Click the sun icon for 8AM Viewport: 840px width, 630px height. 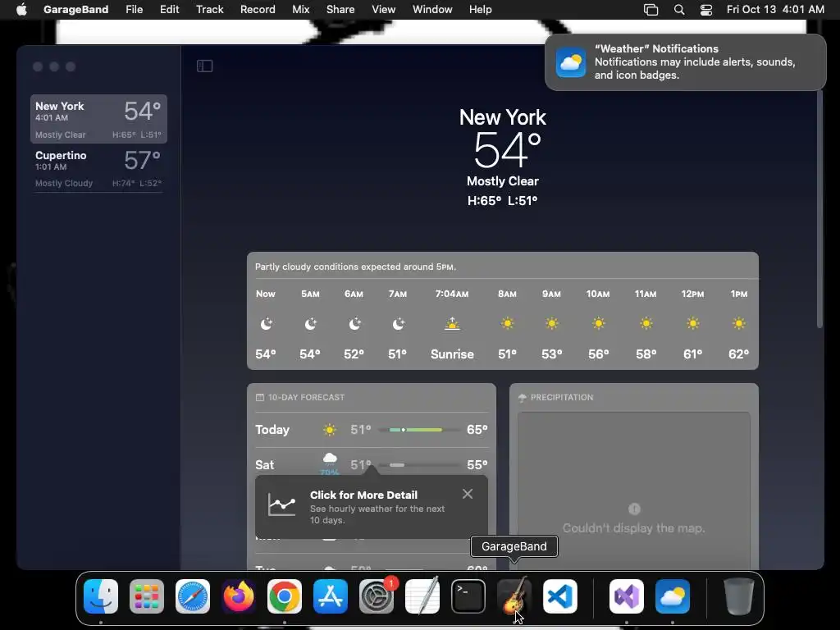507,323
